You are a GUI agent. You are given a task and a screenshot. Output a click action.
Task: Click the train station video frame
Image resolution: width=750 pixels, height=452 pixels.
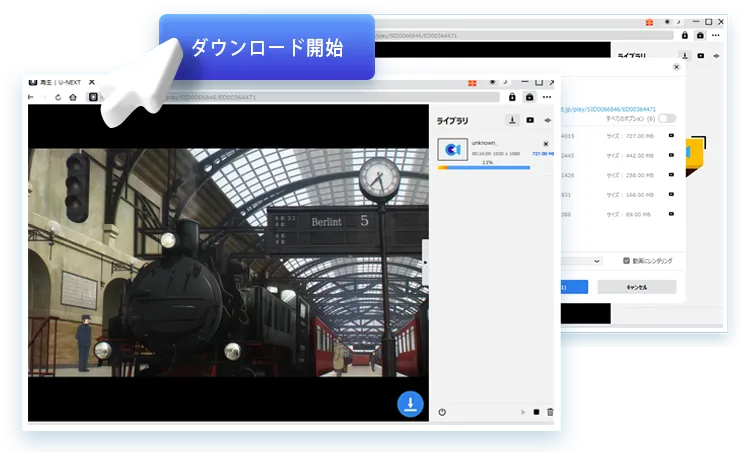coord(228,262)
